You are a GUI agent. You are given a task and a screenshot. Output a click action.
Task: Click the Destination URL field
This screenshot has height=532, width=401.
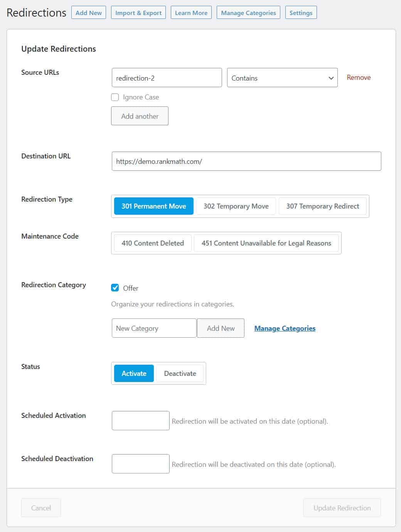pos(246,162)
